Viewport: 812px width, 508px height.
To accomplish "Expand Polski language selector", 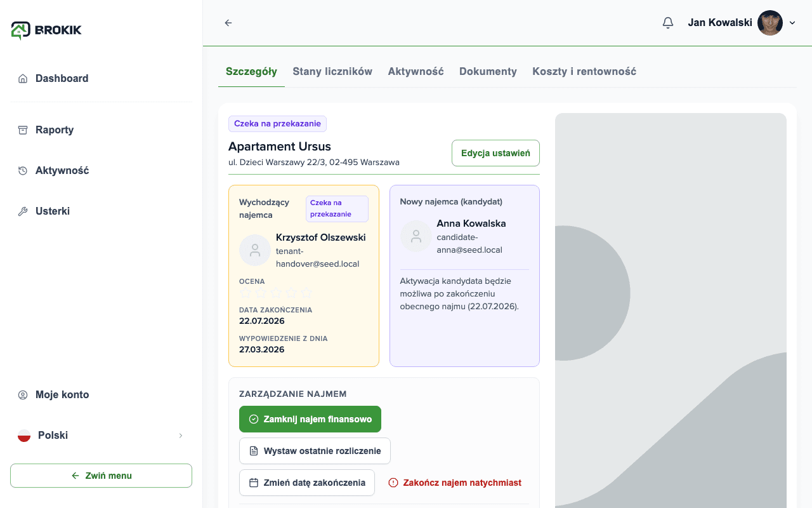I will coord(101,436).
